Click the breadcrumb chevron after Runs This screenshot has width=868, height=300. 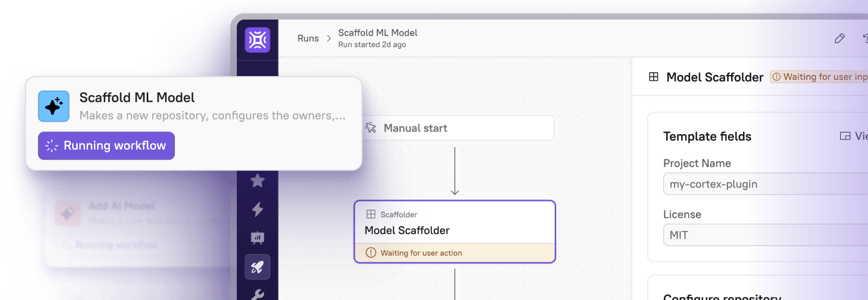[x=329, y=39]
